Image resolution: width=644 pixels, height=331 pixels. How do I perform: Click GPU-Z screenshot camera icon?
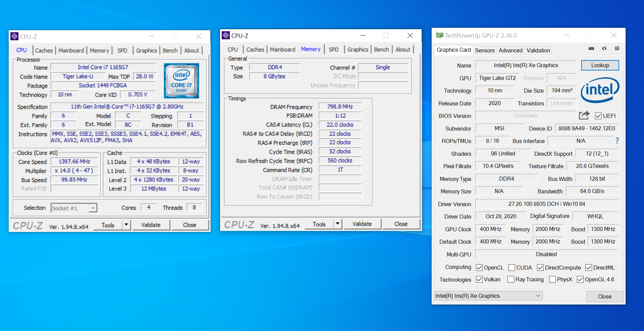[591, 49]
